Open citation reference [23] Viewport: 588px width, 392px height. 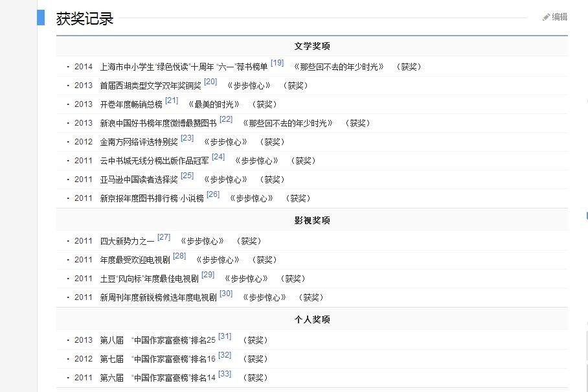pyautogui.click(x=187, y=138)
